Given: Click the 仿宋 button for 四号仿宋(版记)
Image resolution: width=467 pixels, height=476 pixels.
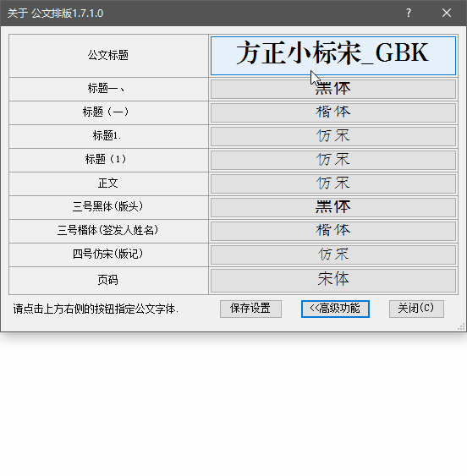Looking at the screenshot, I should point(333,254).
